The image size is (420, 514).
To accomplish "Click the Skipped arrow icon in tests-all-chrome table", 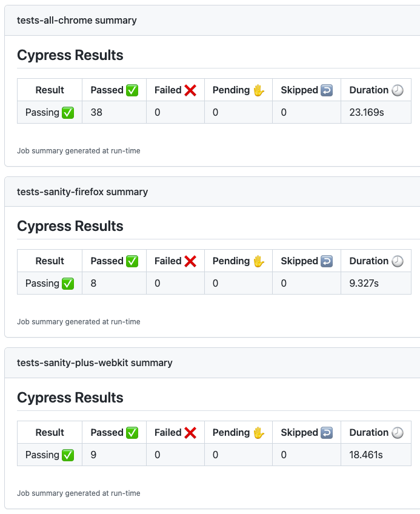I will tap(327, 90).
